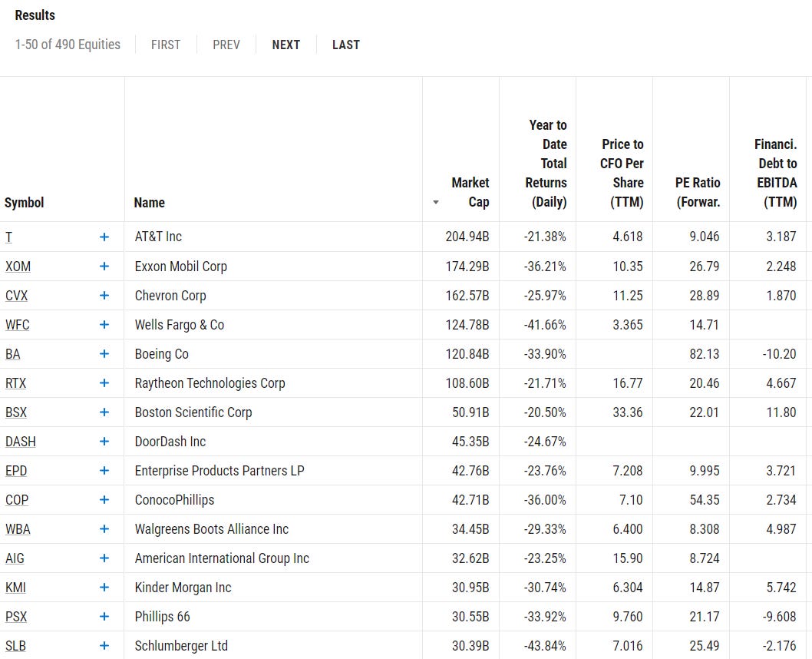Click the PREV page button
The height and width of the screenshot is (659, 812).
(226, 45)
